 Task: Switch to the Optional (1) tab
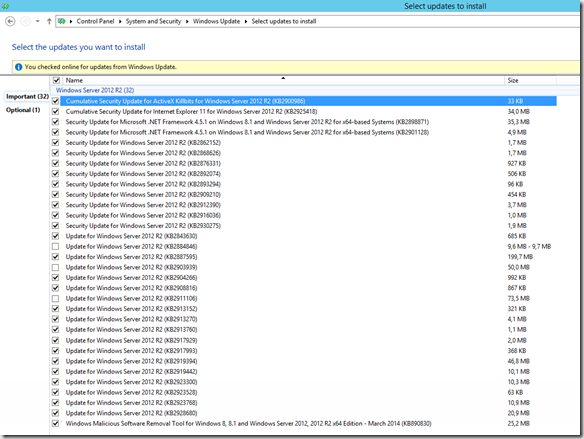click(x=23, y=110)
